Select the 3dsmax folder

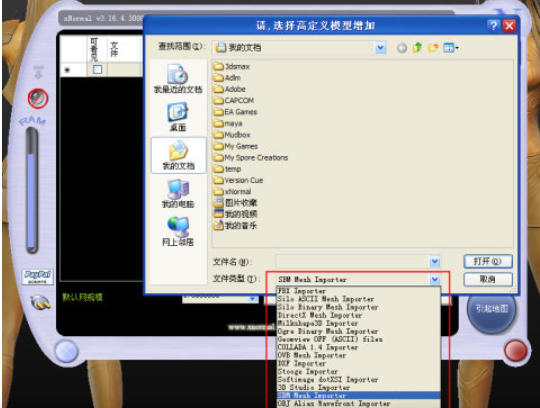[x=231, y=66]
